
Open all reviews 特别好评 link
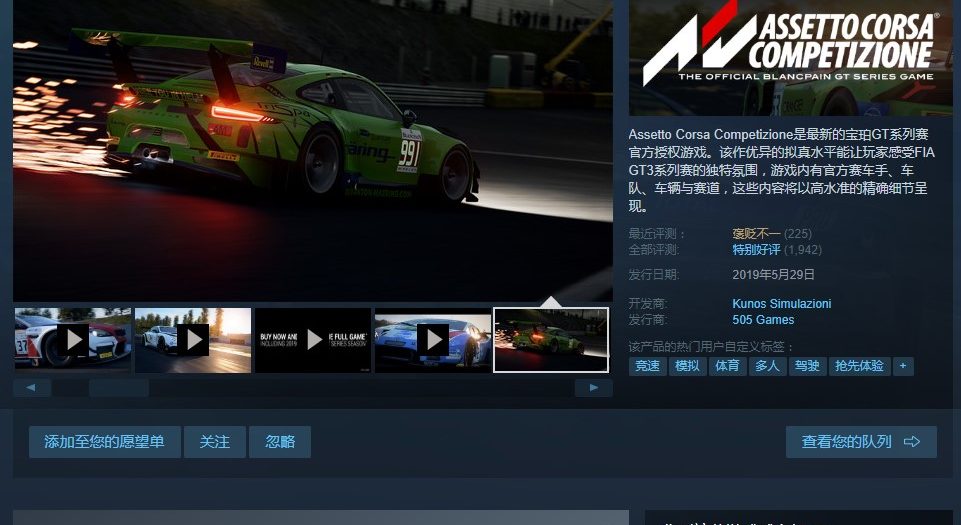click(756, 250)
